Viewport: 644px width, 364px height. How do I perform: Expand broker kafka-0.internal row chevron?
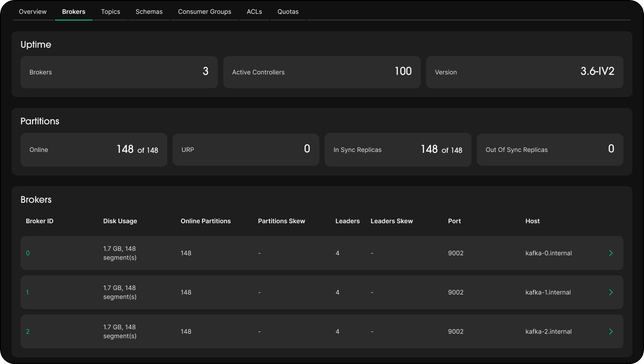tap(611, 253)
